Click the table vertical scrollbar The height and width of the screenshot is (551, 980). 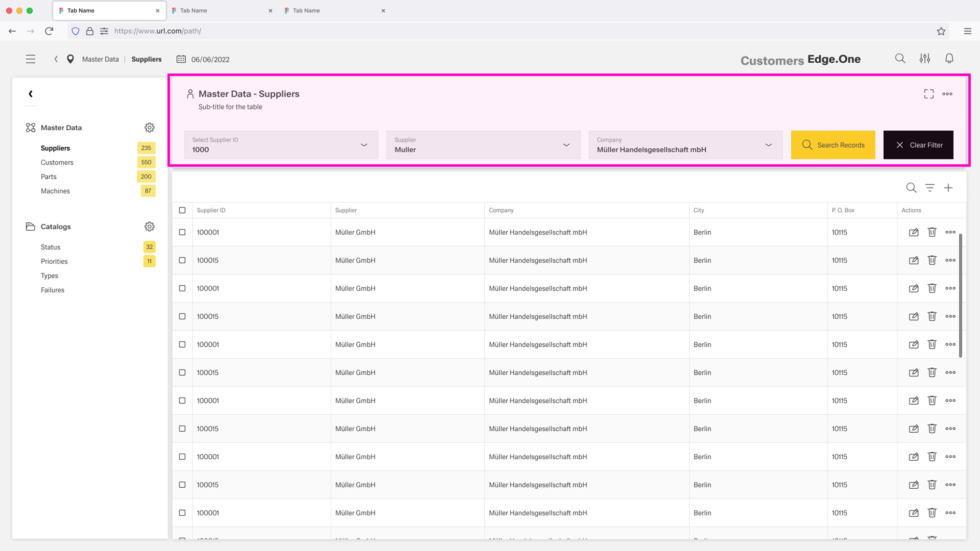click(960, 295)
